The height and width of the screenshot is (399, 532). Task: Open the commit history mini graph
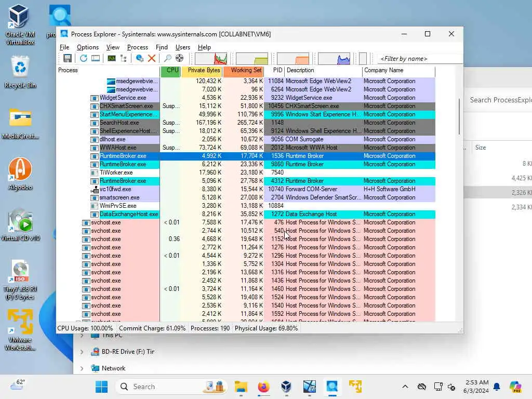tap(252, 58)
